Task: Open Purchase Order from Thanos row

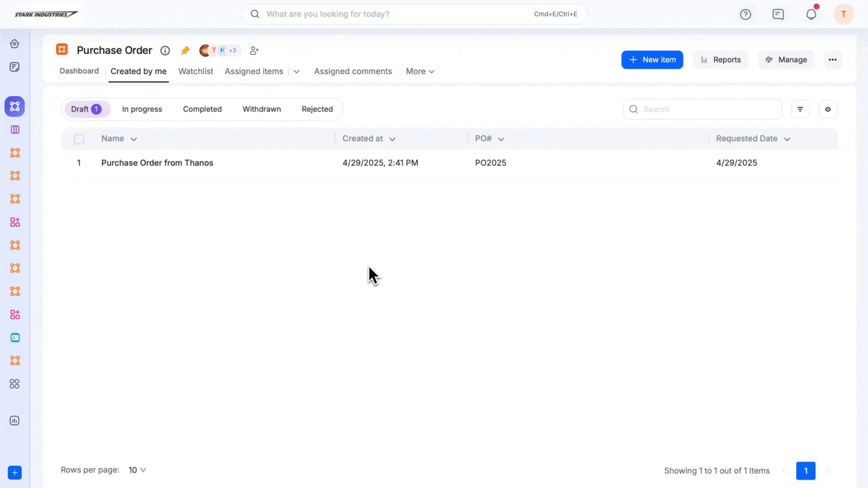Action: pyautogui.click(x=157, y=163)
